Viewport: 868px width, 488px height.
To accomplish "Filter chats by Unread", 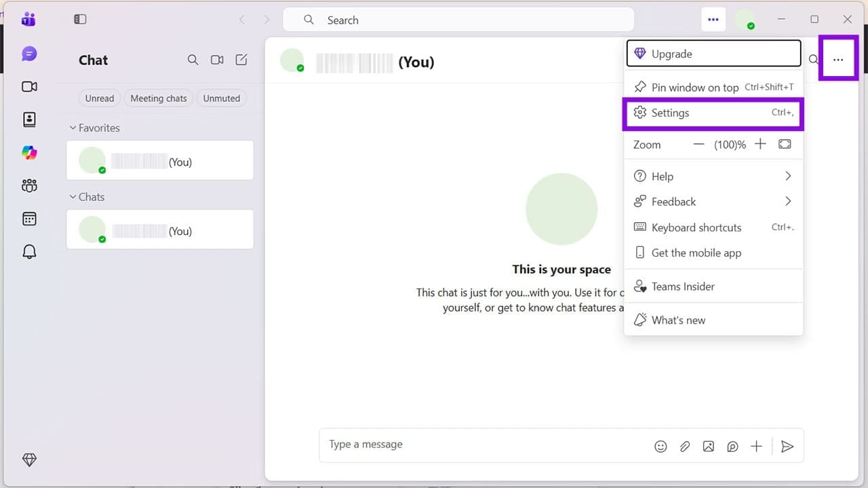I will click(100, 98).
